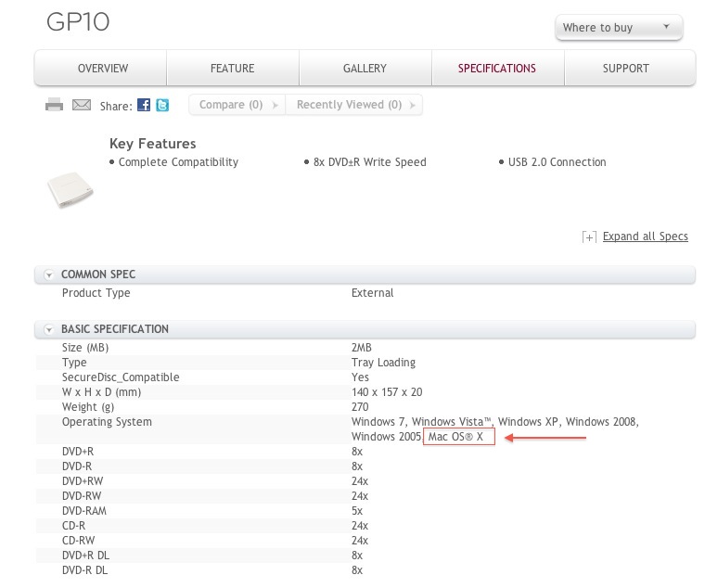Viewport: 705px width, 588px height.
Task: Share the page via Twitter icon
Action: (162, 105)
